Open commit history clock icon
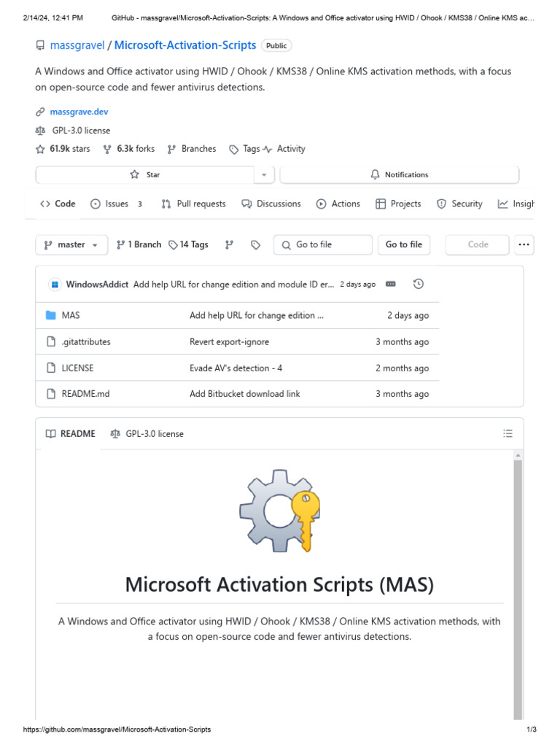This screenshot has height=747, width=560. pyautogui.click(x=419, y=284)
